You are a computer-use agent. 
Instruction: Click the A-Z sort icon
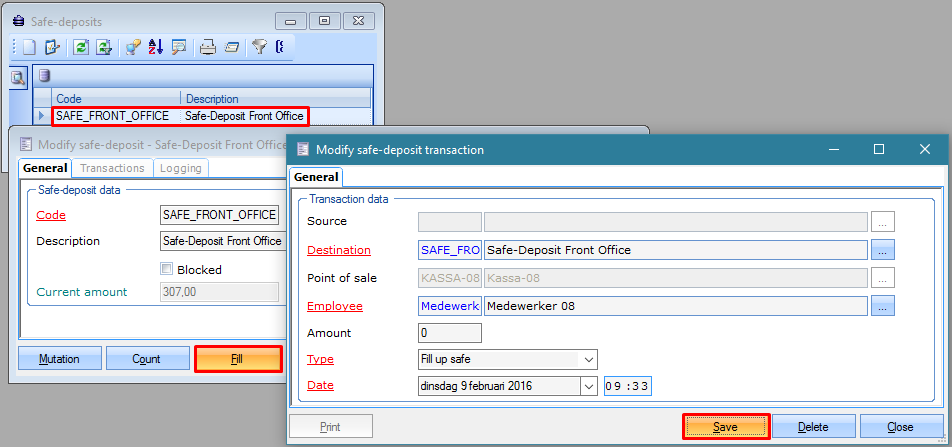156,46
